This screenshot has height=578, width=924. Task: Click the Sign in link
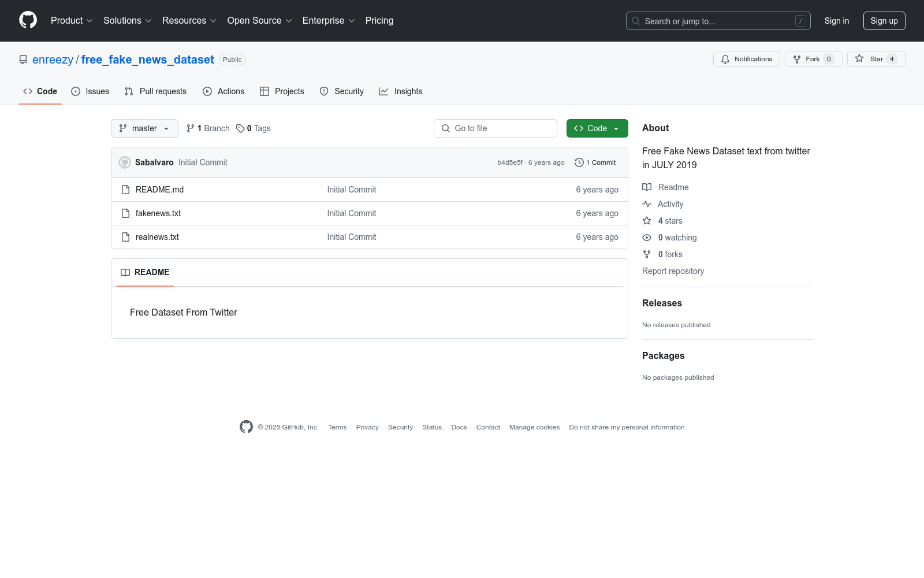837,21
